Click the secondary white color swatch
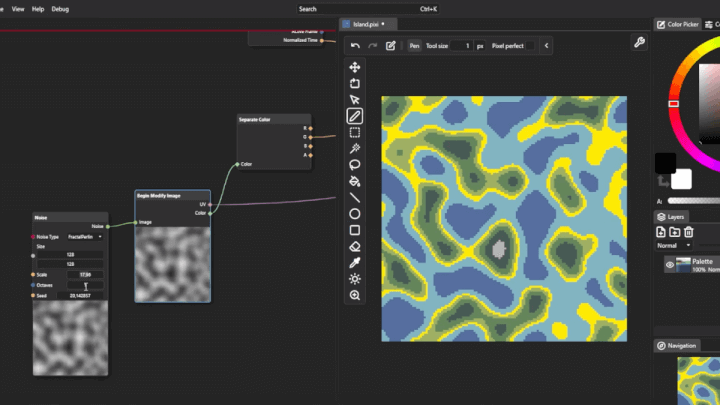720x405 pixels. 681,179
